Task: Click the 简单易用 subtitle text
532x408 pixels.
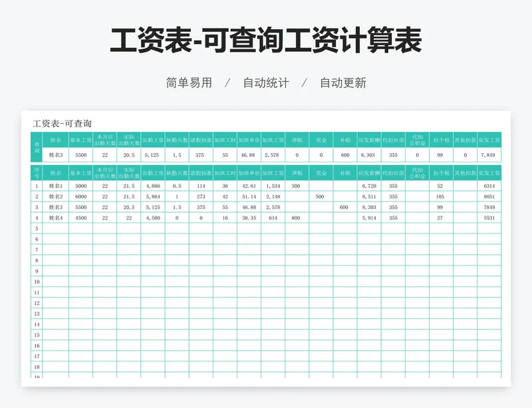Action: click(x=189, y=83)
